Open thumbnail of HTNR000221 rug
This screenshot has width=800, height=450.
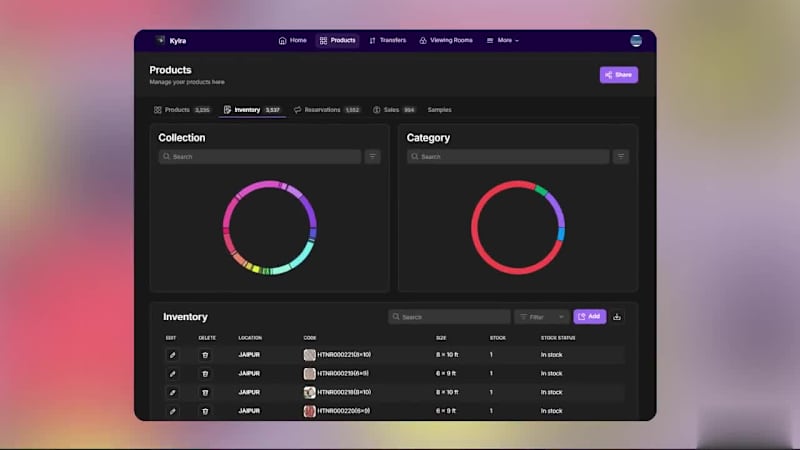pos(309,355)
